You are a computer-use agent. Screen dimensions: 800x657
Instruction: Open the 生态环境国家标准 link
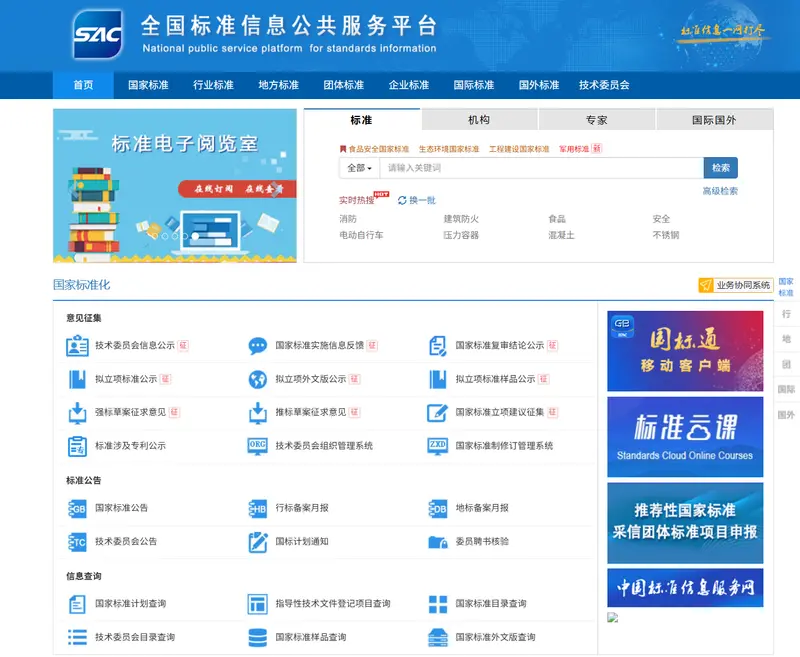coord(449,149)
